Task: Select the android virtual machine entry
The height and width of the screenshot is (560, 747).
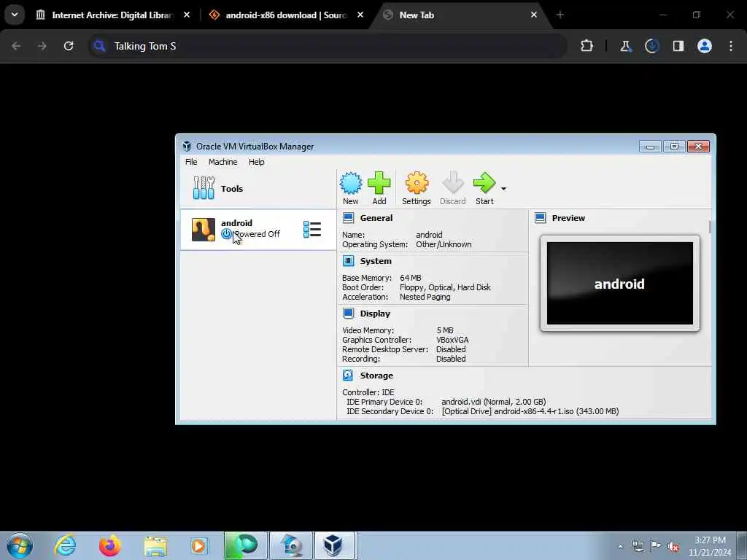Action: pos(258,230)
